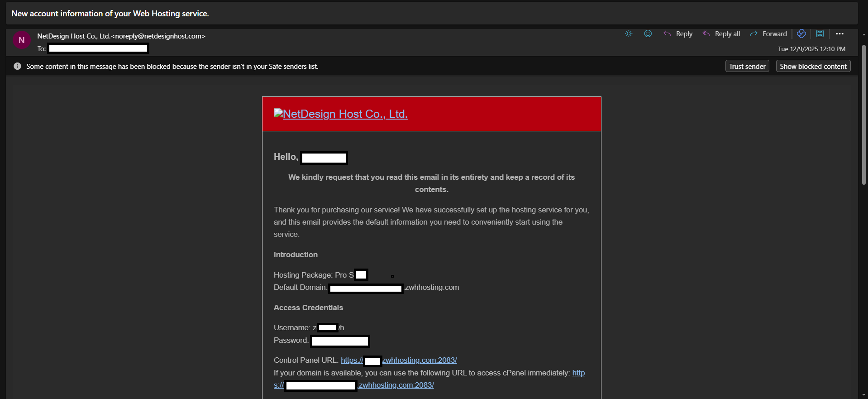Click the 'Access Credentials' heading

308,308
